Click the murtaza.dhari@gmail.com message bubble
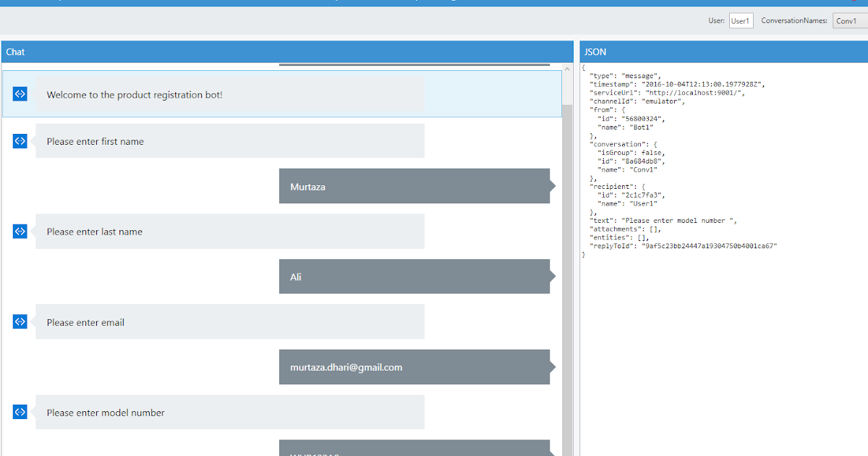This screenshot has width=868, height=456. [x=412, y=367]
